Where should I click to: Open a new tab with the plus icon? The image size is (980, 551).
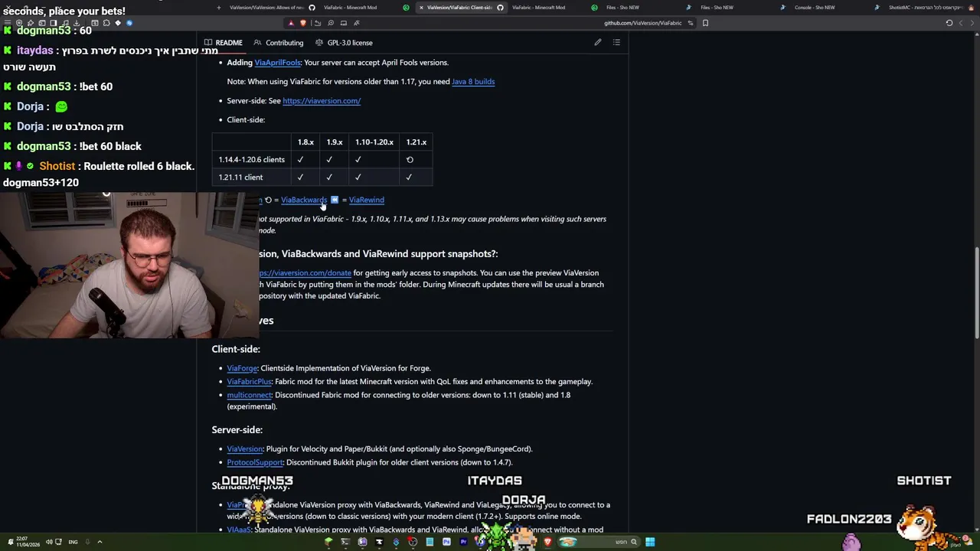tap(219, 8)
